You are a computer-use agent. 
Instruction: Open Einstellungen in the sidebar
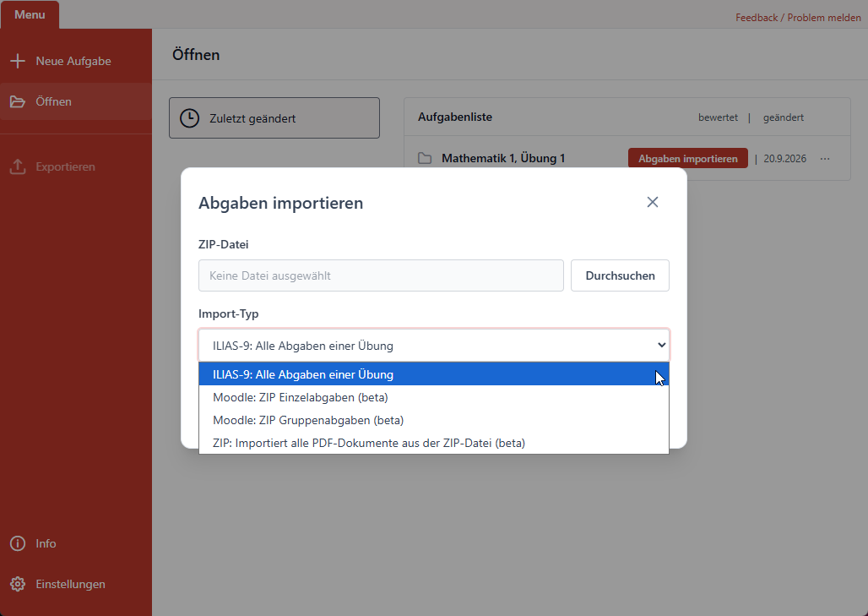pyautogui.click(x=76, y=584)
